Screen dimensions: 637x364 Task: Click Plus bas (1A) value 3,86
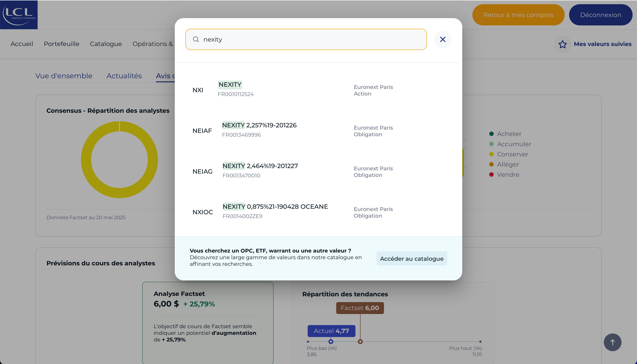(x=311, y=354)
